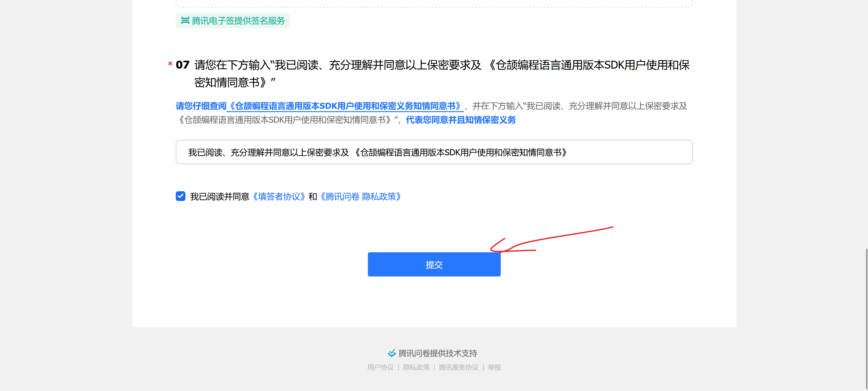The height and width of the screenshot is (391, 868).
Task: Click the 腾讯问卷提供技术支持 footer text
Action: click(x=437, y=353)
